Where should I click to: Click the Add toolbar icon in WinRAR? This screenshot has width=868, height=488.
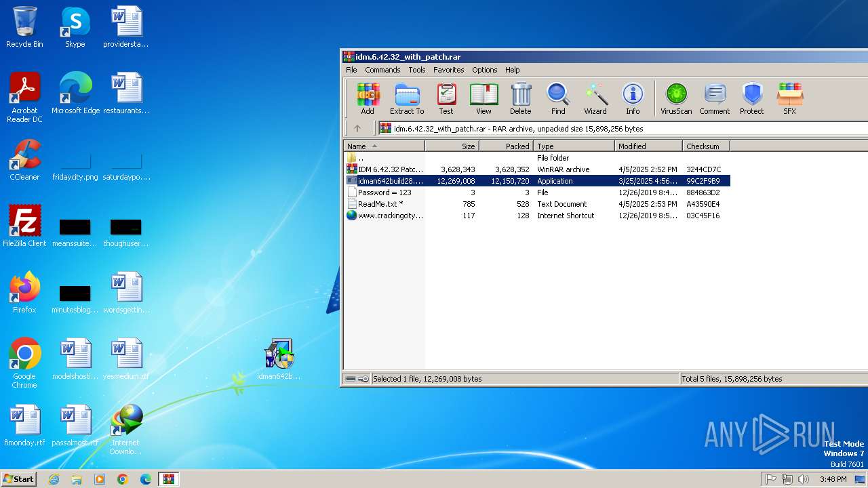tap(368, 99)
